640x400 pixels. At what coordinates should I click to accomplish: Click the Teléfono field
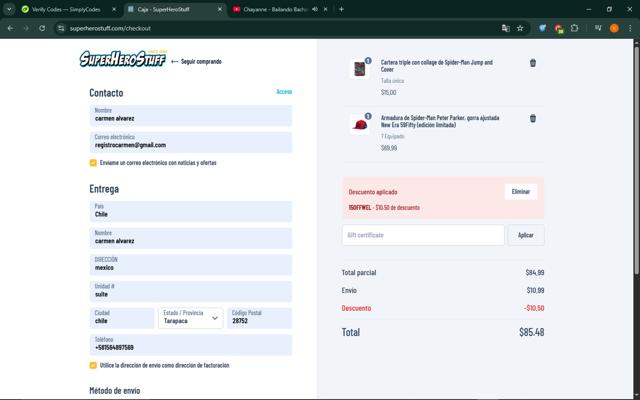pyautogui.click(x=191, y=345)
